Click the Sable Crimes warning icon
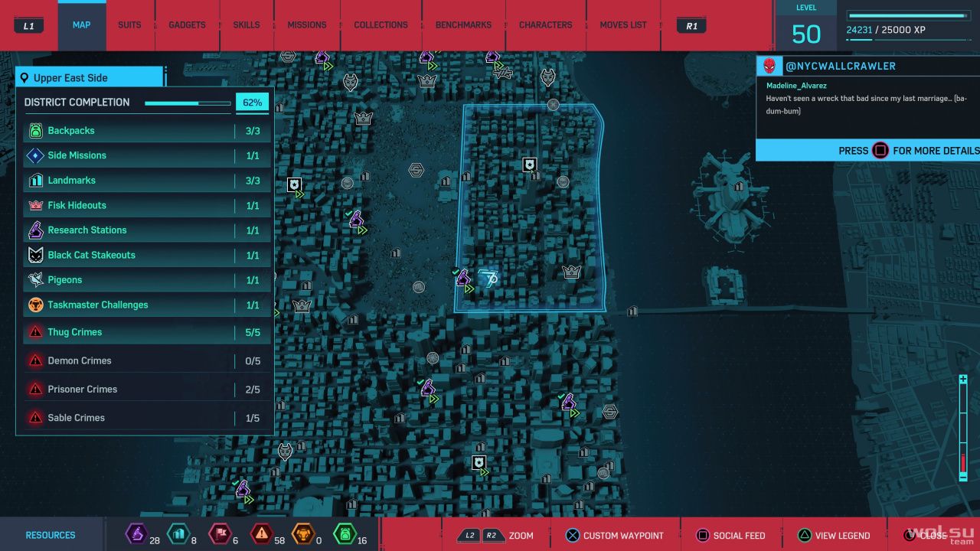The image size is (980, 551). [35, 417]
